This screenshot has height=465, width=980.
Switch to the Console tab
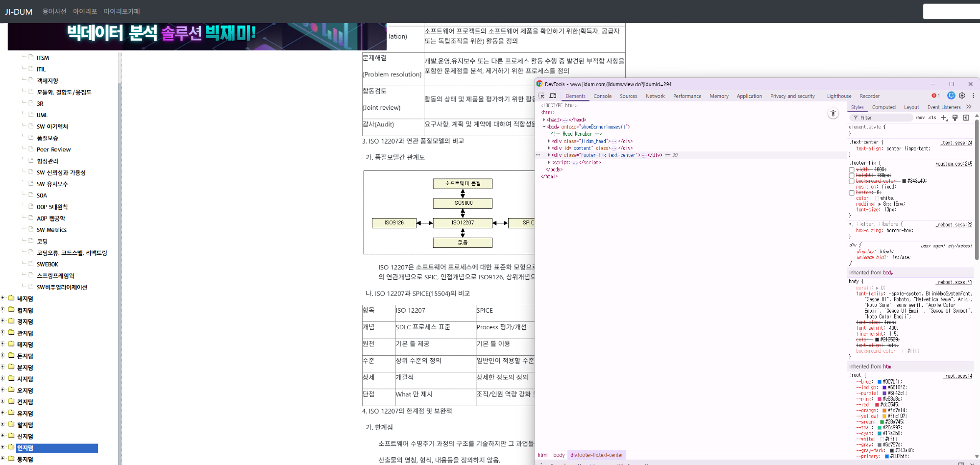[x=602, y=97]
